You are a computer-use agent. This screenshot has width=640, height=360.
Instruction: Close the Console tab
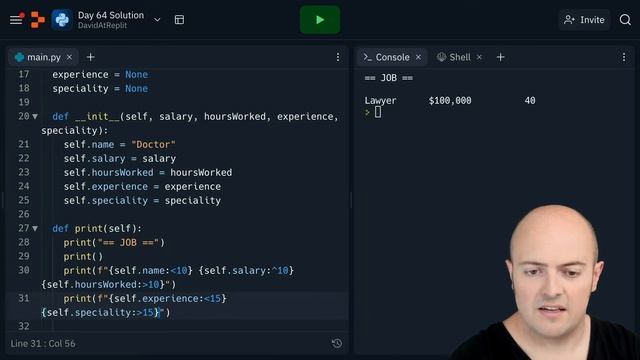click(418, 57)
